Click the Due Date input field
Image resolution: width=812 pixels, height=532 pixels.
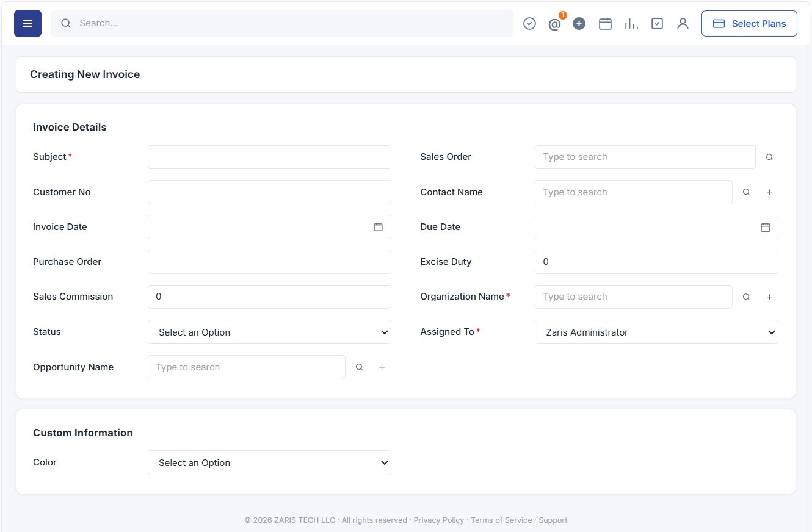[656, 227]
